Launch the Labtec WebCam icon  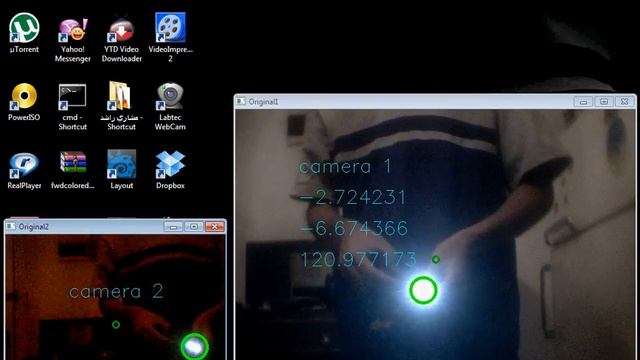point(170,96)
